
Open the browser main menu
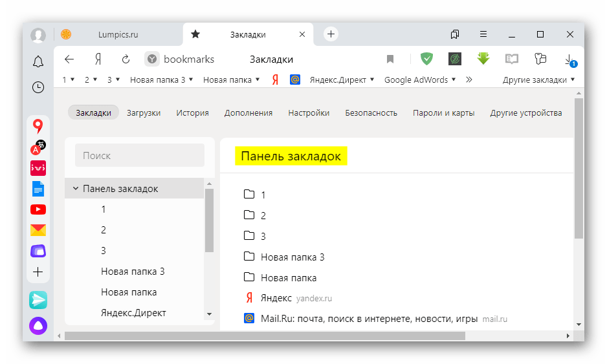pos(483,34)
